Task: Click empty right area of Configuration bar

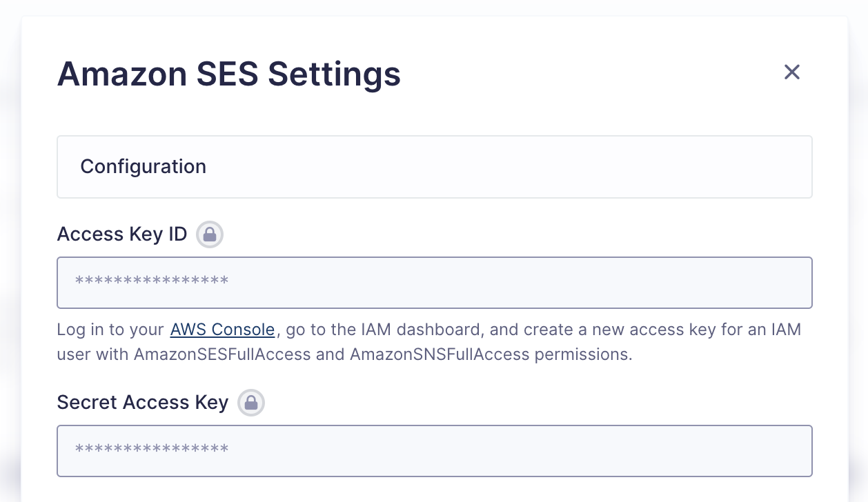Action: (x=621, y=167)
